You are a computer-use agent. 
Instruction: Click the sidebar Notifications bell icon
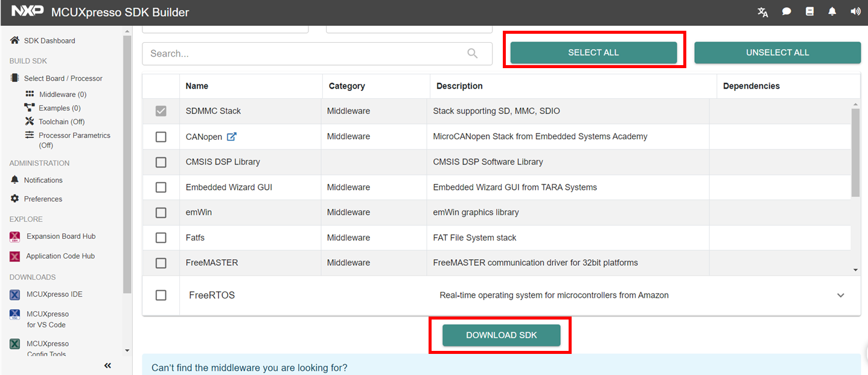pos(14,180)
